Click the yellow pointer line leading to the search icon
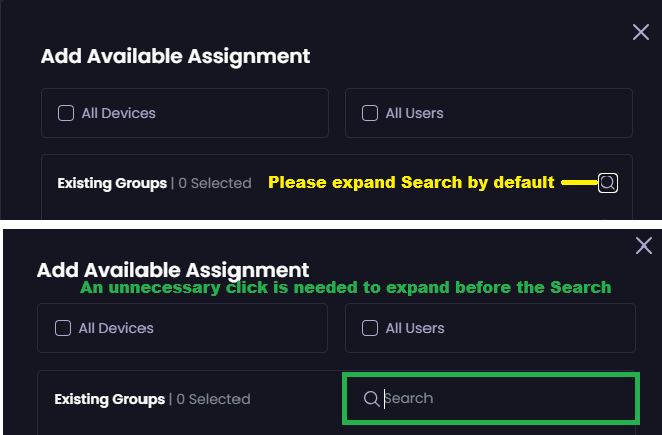The width and height of the screenshot is (662, 435). click(579, 183)
